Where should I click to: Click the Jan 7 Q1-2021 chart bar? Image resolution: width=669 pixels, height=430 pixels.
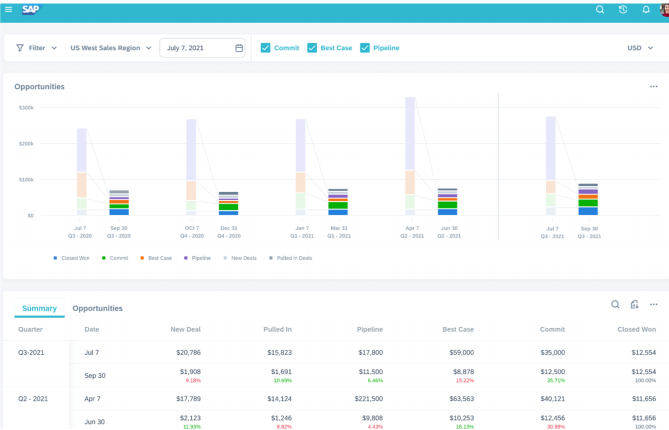coord(301,167)
